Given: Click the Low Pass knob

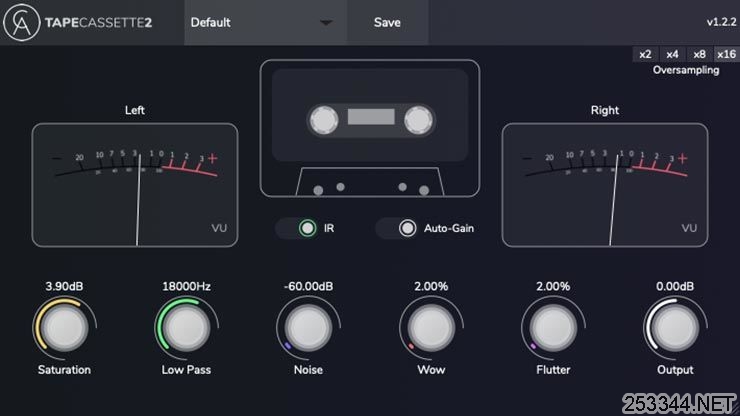Looking at the screenshot, I should pos(186,328).
